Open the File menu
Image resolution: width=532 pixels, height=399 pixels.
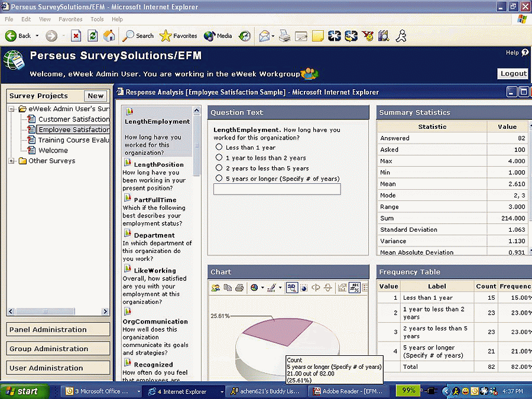point(9,20)
